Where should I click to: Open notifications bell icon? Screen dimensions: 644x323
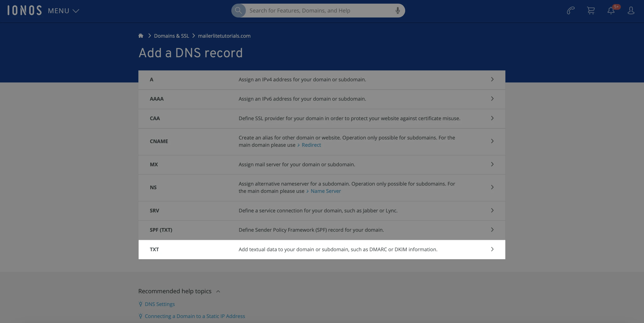(x=611, y=10)
